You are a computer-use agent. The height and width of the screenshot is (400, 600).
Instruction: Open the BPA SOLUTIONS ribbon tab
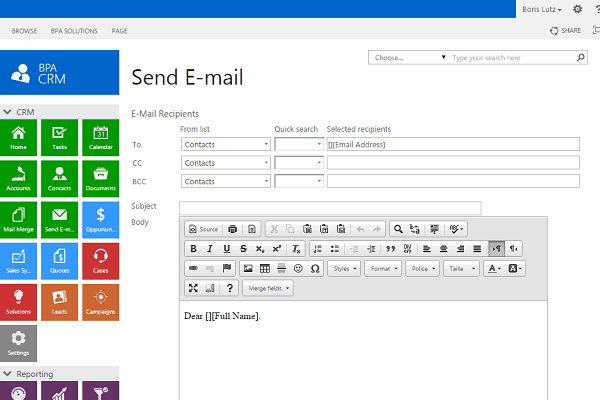74,31
